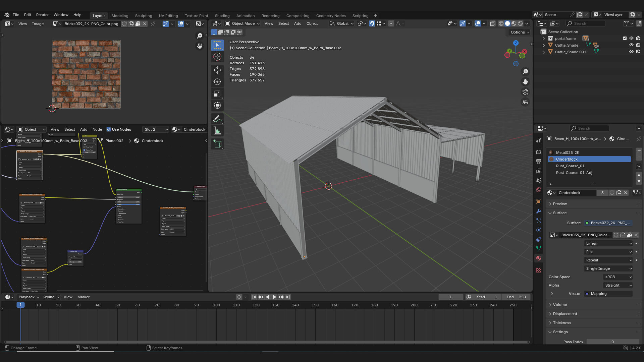
Task: Select the Cursor tool in viewport toolbar
Action: click(x=217, y=57)
